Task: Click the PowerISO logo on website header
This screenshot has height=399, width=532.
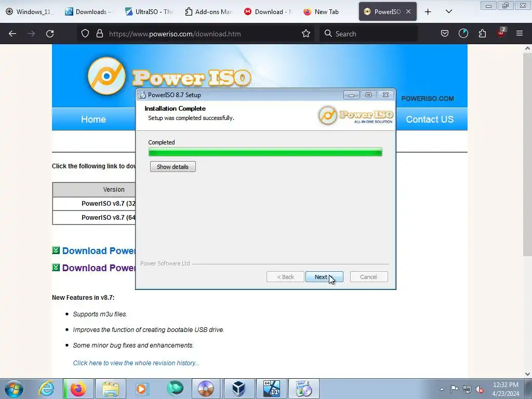Action: click(x=169, y=76)
